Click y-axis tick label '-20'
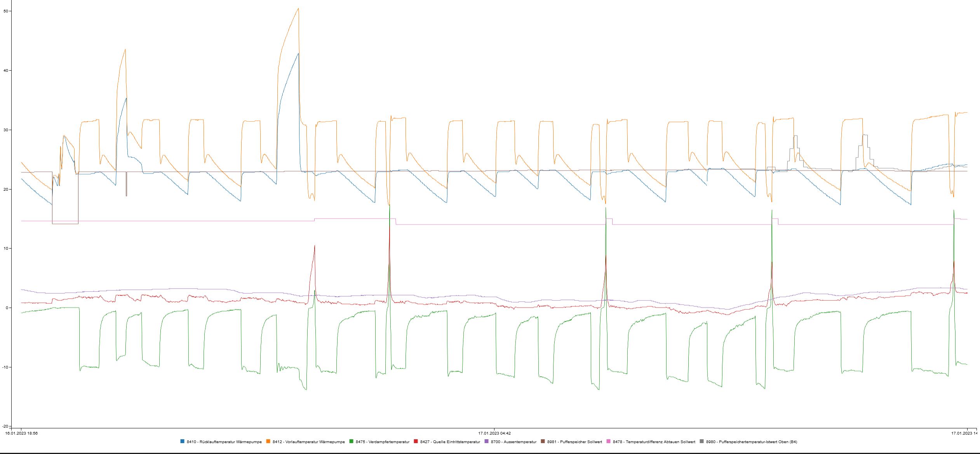 [x=5, y=426]
